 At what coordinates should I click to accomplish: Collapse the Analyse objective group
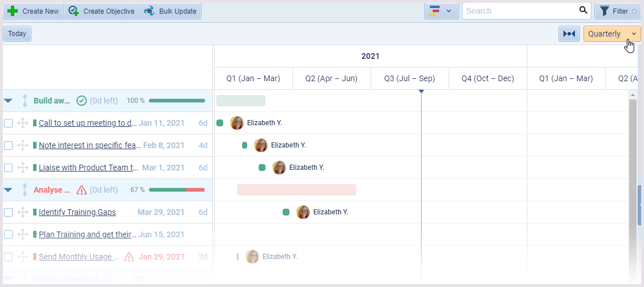point(9,190)
